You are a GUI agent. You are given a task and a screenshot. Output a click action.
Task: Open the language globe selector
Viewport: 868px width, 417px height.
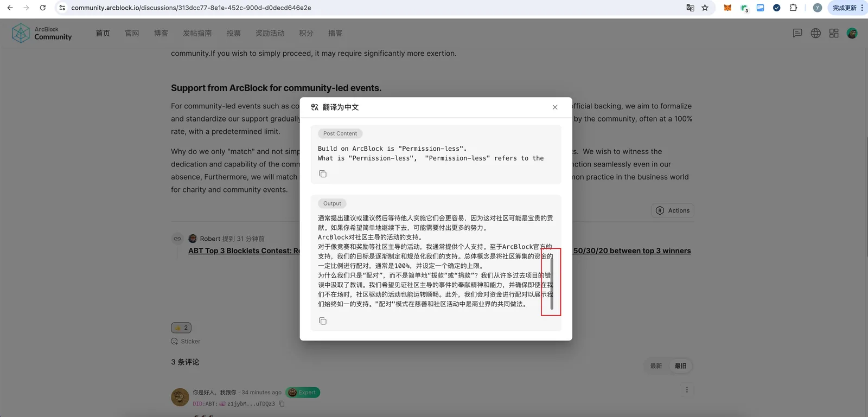click(x=815, y=33)
